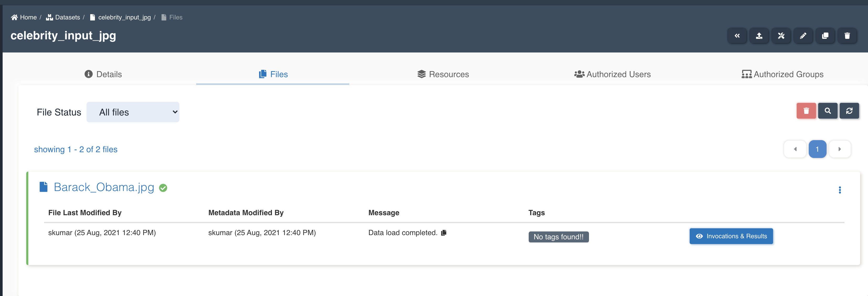
Task: Click the copy icon in toolbar
Action: pos(826,36)
